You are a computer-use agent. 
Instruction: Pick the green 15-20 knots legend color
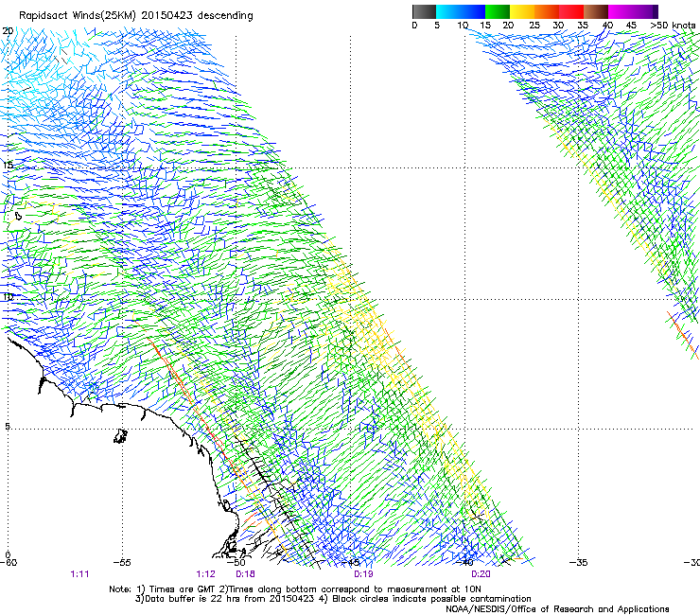pyautogui.click(x=498, y=11)
